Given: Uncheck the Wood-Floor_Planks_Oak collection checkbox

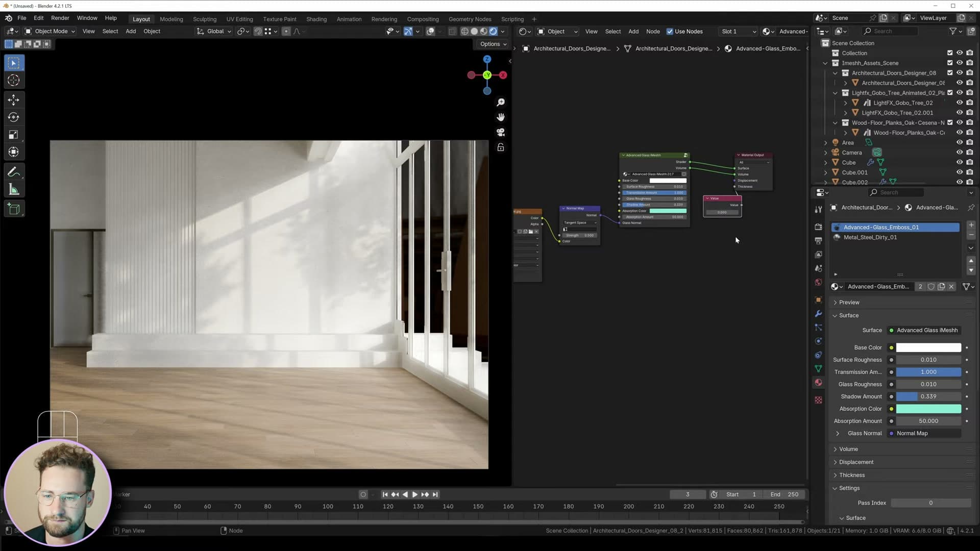Looking at the screenshot, I should click(x=950, y=122).
